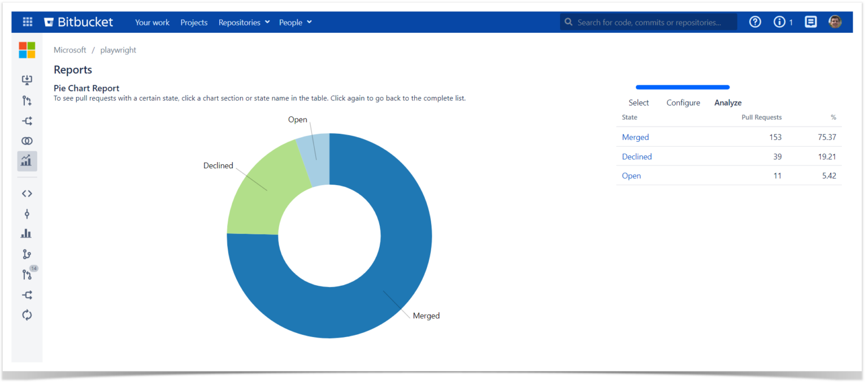The height and width of the screenshot is (384, 868).
Task: Open the app switcher grid icon
Action: point(27,22)
